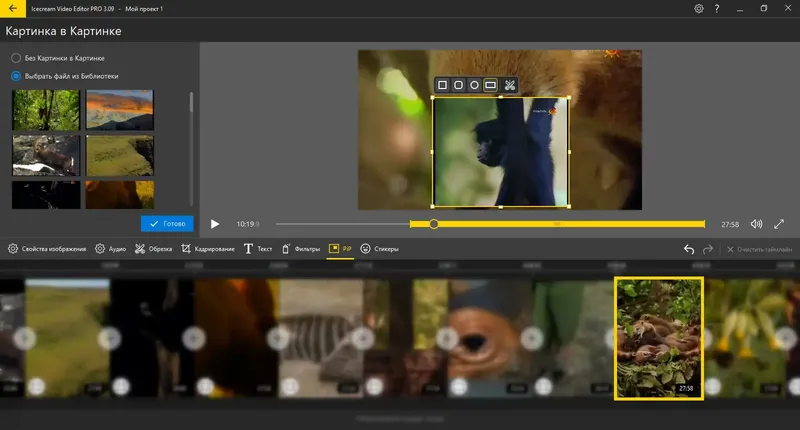Click the 27:58 end time next to seek bar

pyautogui.click(x=730, y=224)
